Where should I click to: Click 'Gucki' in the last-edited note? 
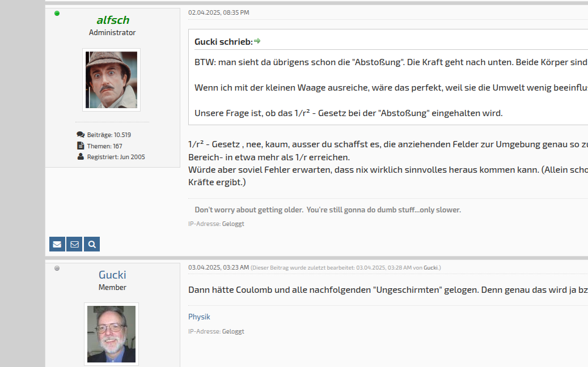[430, 267]
